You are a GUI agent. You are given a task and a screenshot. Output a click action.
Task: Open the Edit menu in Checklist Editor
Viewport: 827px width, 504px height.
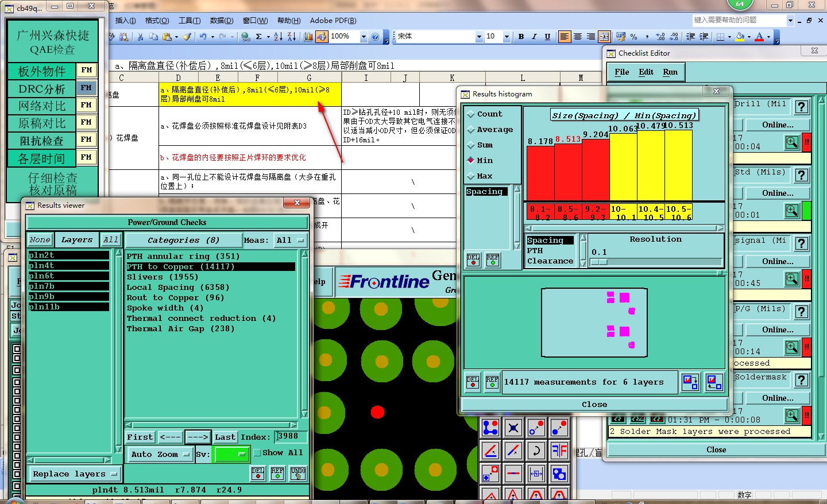tap(646, 72)
